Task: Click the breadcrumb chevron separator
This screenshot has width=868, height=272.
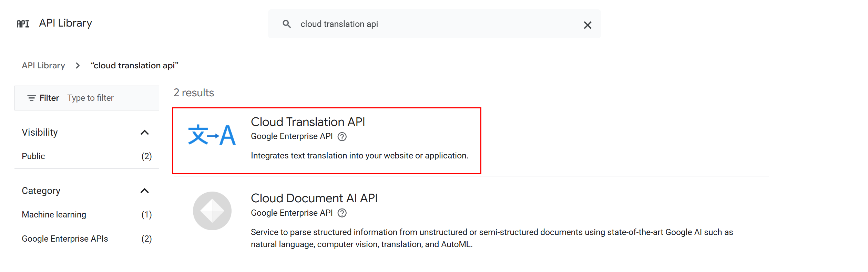Action: point(78,66)
